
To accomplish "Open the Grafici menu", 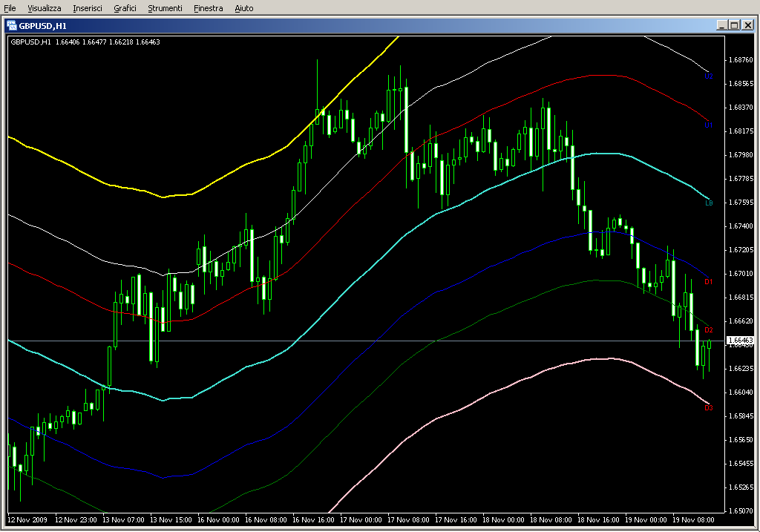I will click(125, 8).
